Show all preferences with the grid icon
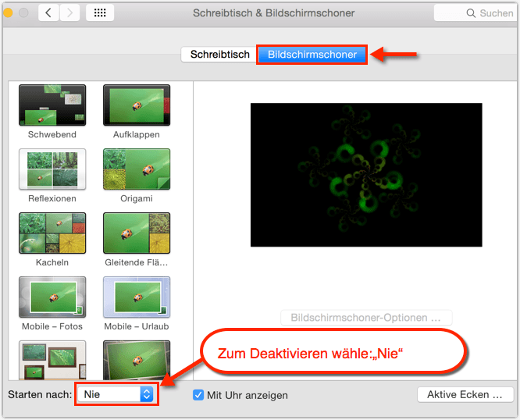 [100, 13]
